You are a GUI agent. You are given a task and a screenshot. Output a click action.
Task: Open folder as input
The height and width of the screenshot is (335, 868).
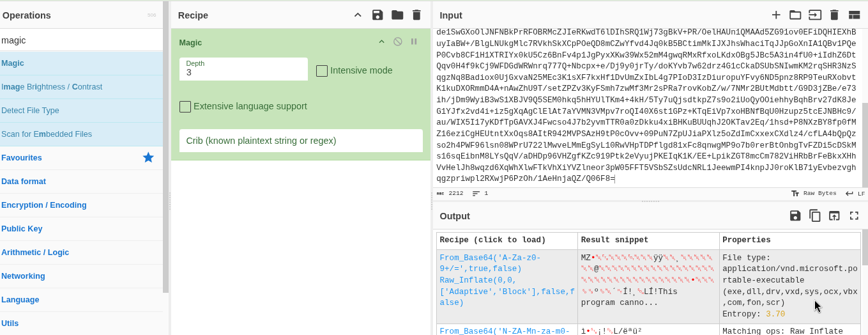pos(795,15)
